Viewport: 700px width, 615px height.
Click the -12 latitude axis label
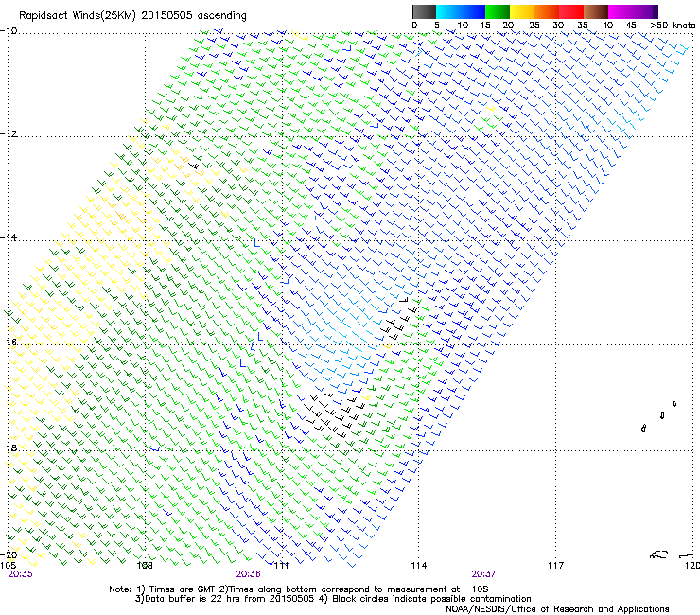9,134
